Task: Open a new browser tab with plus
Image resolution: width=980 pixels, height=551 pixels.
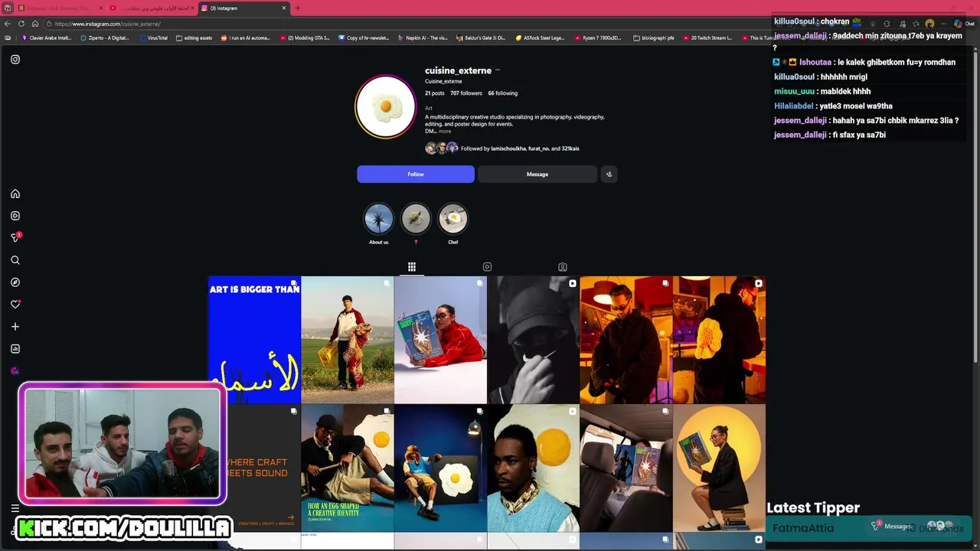Action: (298, 8)
